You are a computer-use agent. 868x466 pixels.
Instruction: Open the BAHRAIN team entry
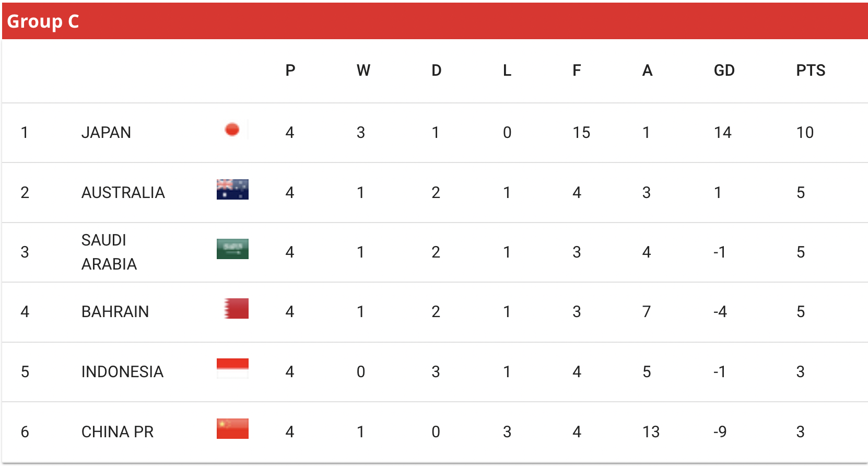point(115,312)
